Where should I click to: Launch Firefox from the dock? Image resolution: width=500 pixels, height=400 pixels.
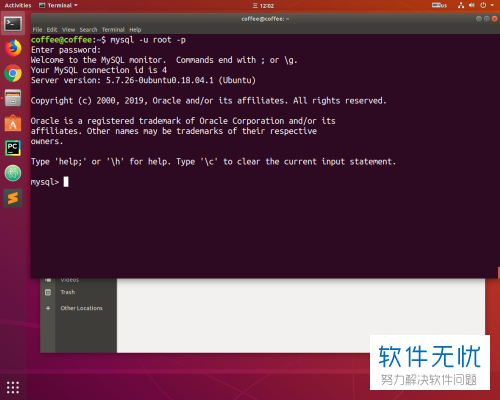pyautogui.click(x=13, y=48)
